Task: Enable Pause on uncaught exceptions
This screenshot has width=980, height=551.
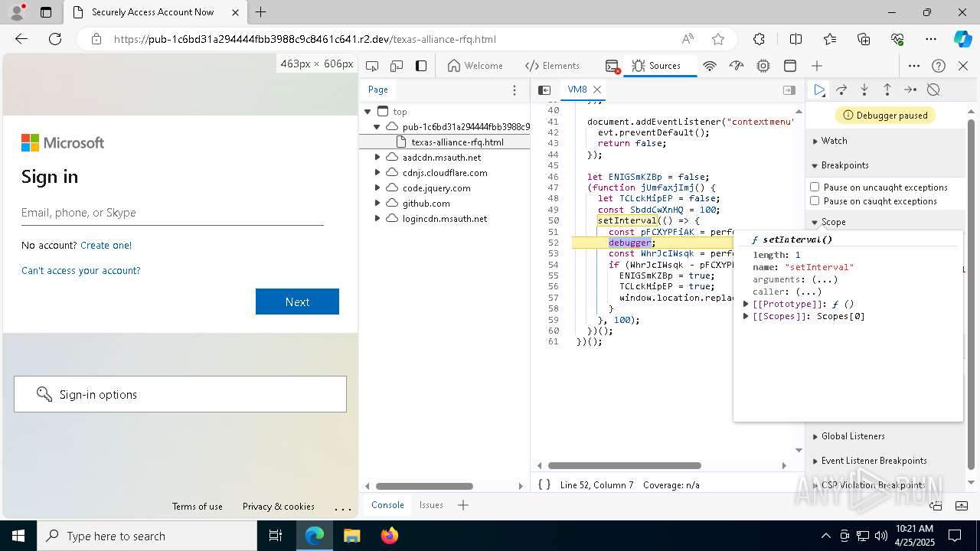Action: tap(815, 187)
